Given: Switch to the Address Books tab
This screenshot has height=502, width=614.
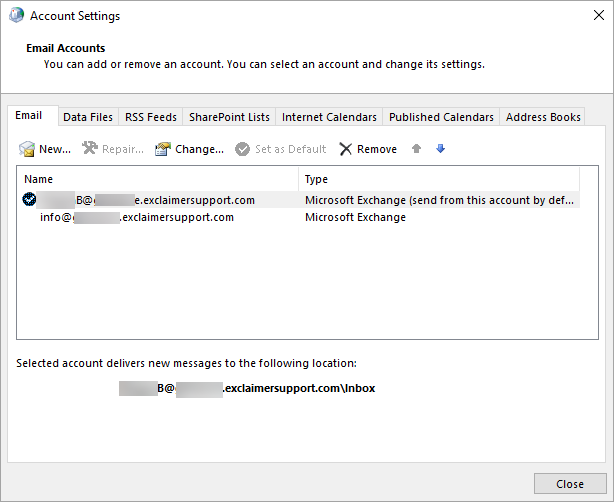Looking at the screenshot, I should pos(543,117).
